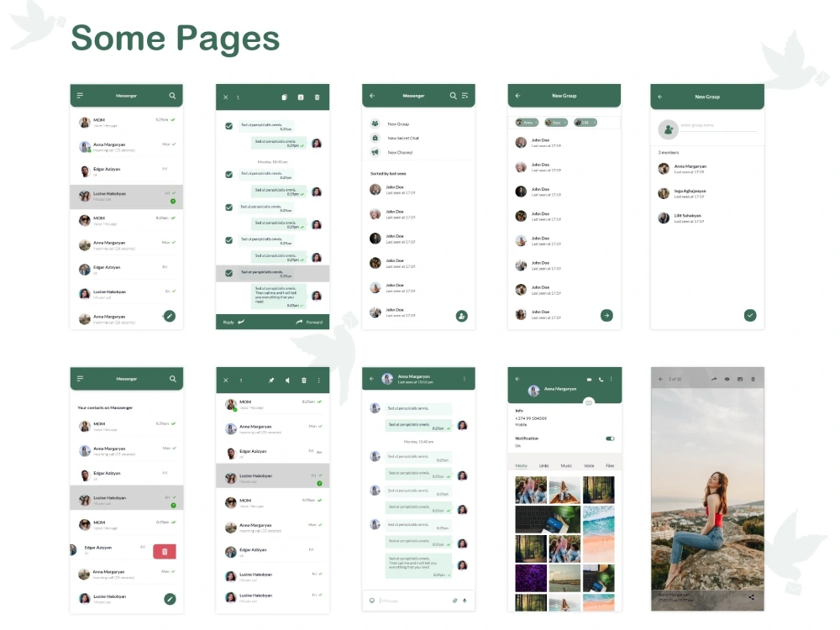Uncheck the first message checkbox above 'Monday 10:40 am'
Viewport: 840px width, 630px height.
[x=228, y=126]
